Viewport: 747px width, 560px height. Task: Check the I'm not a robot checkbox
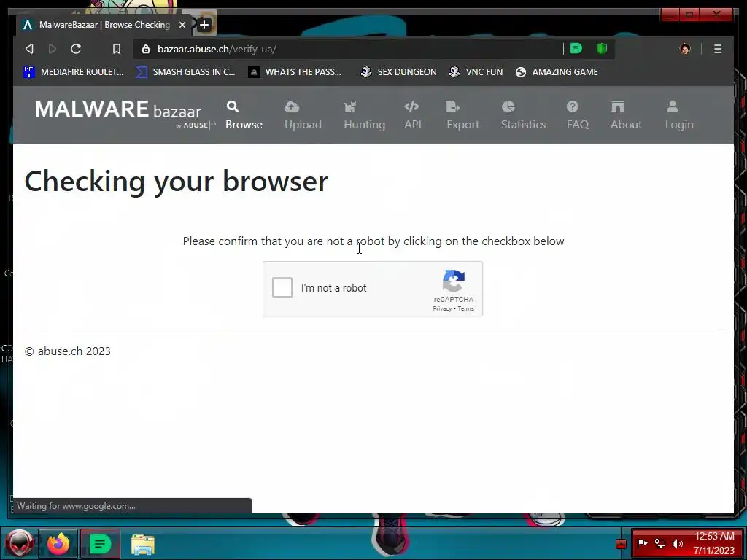point(282,287)
